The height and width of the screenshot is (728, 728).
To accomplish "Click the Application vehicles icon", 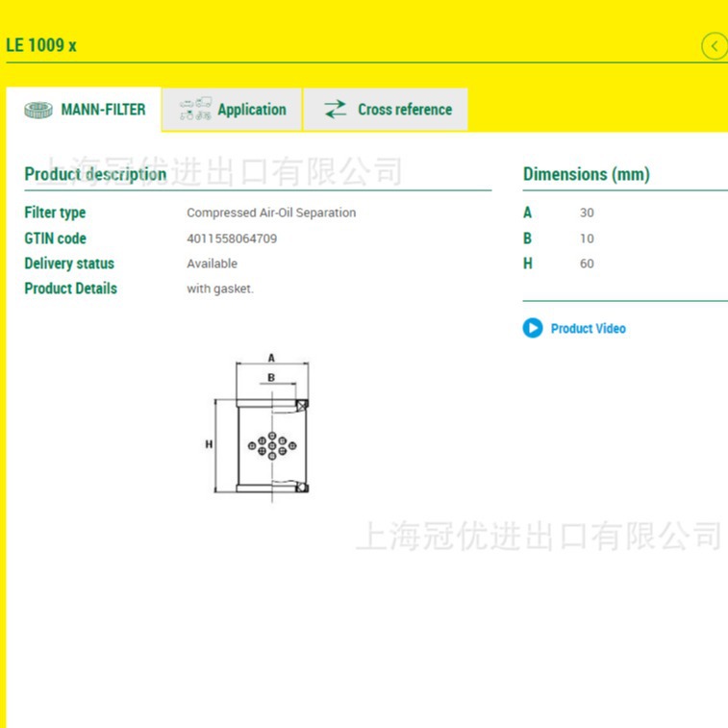I will pyautogui.click(x=195, y=109).
